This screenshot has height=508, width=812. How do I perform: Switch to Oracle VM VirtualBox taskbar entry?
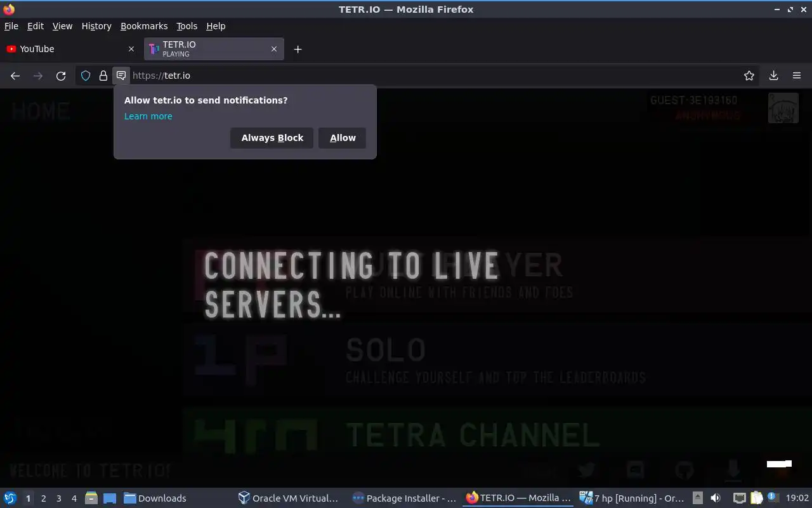(x=289, y=498)
